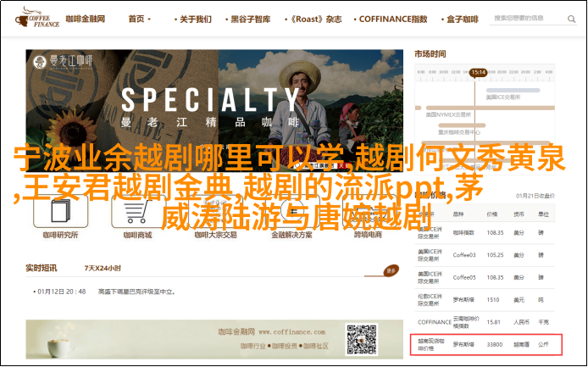Click the 市场时间 heading
Image resolution: width=588 pixels, height=367 pixels.
430,54
